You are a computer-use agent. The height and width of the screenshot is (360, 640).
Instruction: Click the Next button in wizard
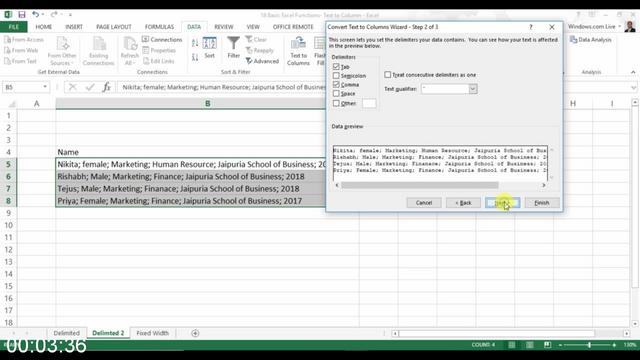click(x=502, y=202)
